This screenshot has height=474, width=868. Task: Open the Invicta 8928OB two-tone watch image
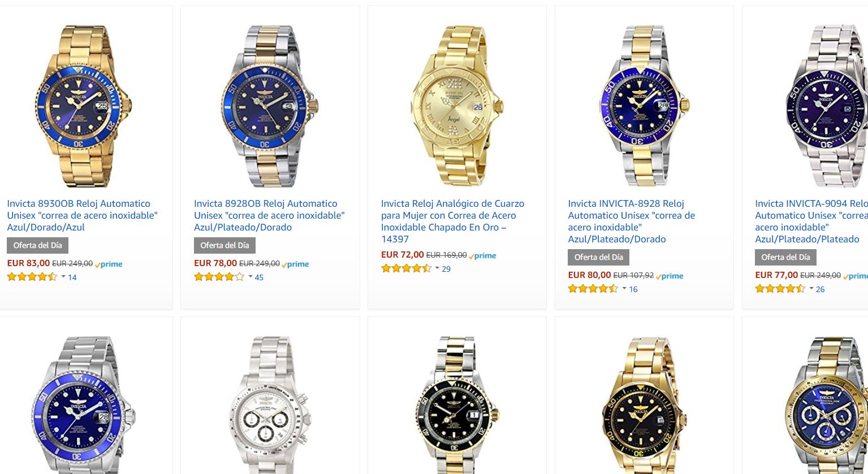coord(270,106)
